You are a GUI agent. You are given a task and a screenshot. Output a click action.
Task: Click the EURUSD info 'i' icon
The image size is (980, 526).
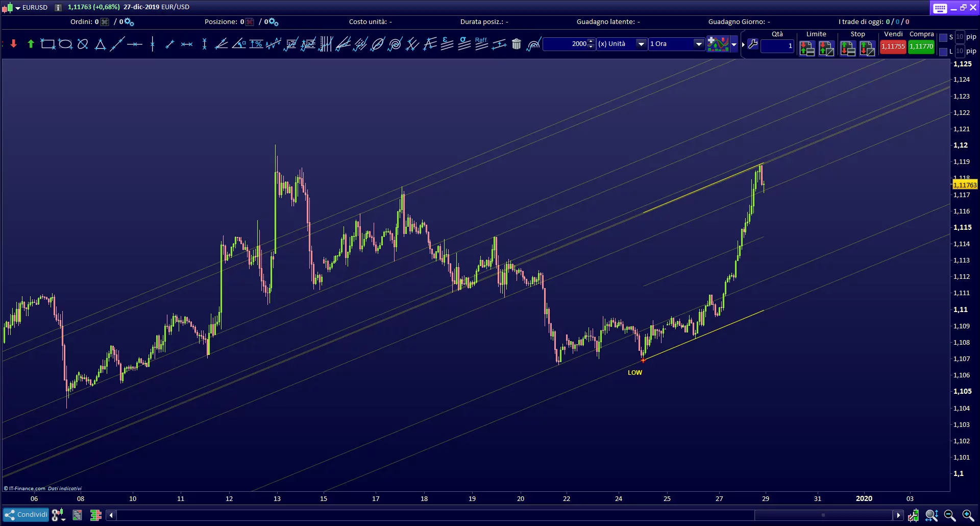(58, 7)
